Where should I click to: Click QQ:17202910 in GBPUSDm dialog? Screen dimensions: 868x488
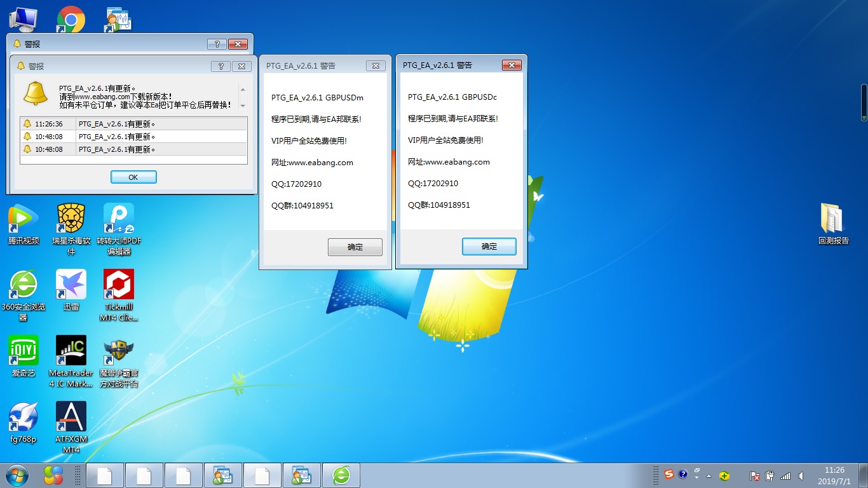point(296,184)
